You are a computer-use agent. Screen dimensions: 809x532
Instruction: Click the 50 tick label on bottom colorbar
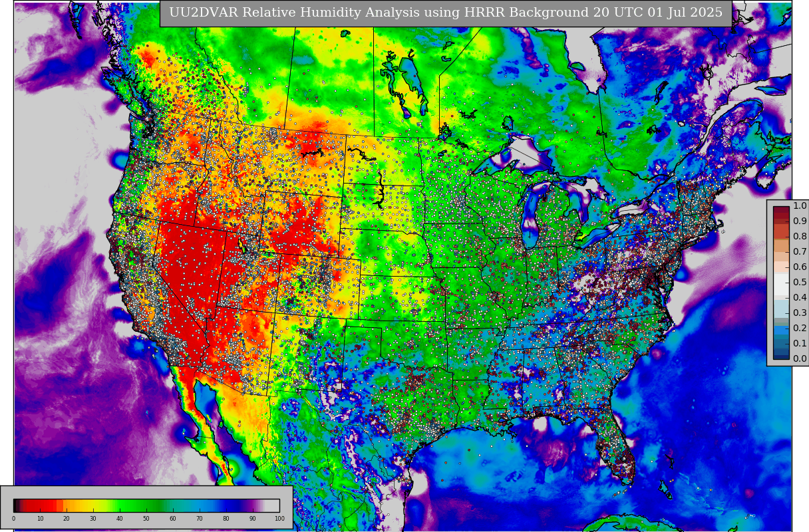pyautogui.click(x=146, y=519)
